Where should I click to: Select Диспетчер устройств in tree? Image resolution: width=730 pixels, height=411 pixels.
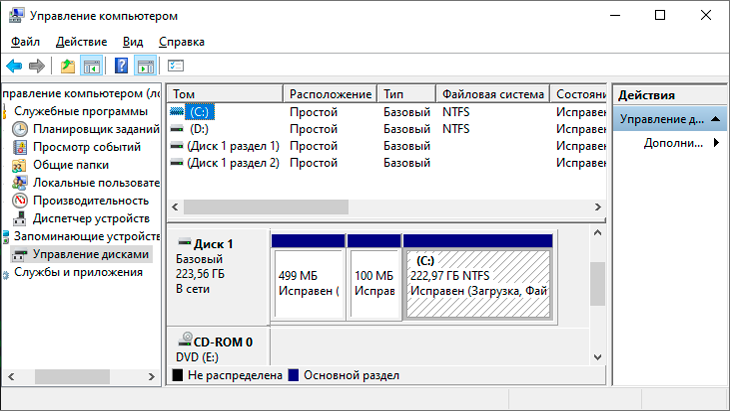(x=91, y=218)
